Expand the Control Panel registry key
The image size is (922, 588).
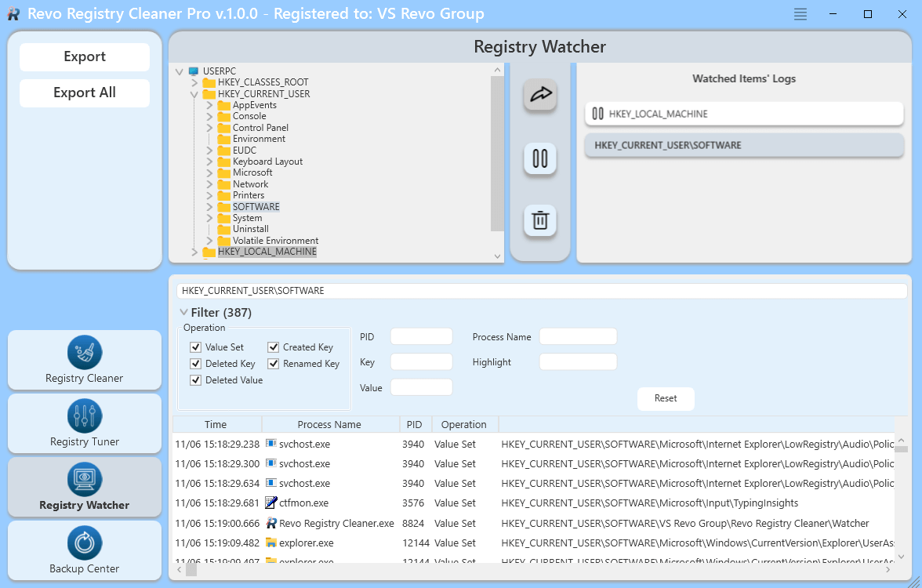pyautogui.click(x=209, y=128)
